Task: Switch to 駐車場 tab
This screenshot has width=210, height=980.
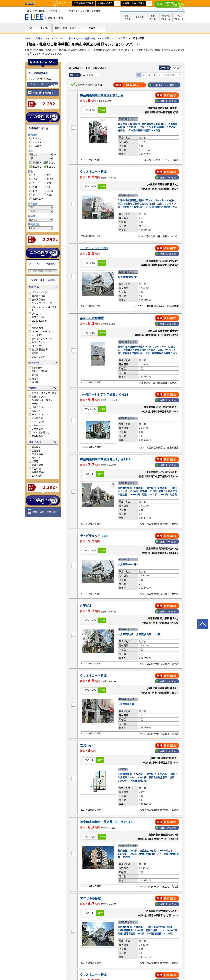Action: click(92, 28)
